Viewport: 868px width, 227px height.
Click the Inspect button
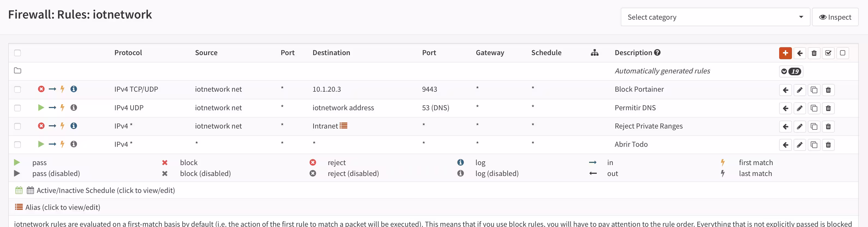[835, 17]
